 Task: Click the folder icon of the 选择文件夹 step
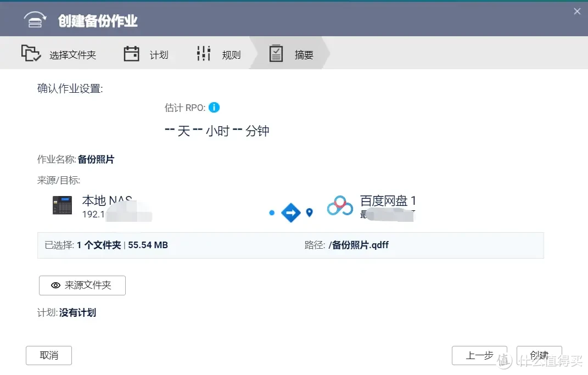pos(31,53)
